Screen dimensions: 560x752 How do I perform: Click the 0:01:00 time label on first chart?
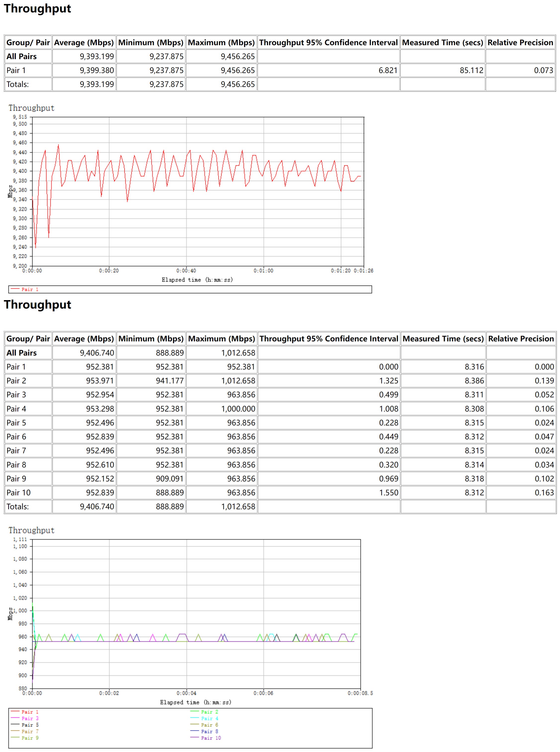[x=263, y=271]
